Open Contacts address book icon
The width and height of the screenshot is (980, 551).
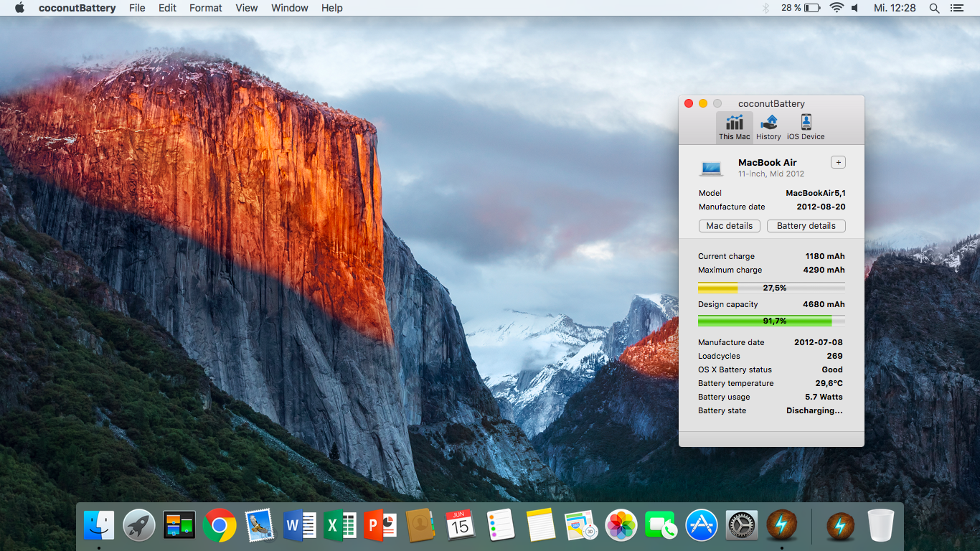pos(420,525)
